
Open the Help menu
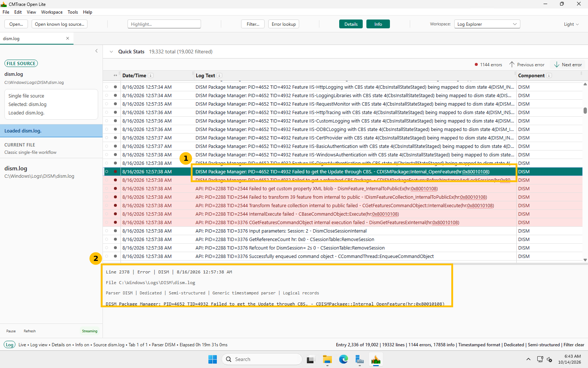[87, 12]
